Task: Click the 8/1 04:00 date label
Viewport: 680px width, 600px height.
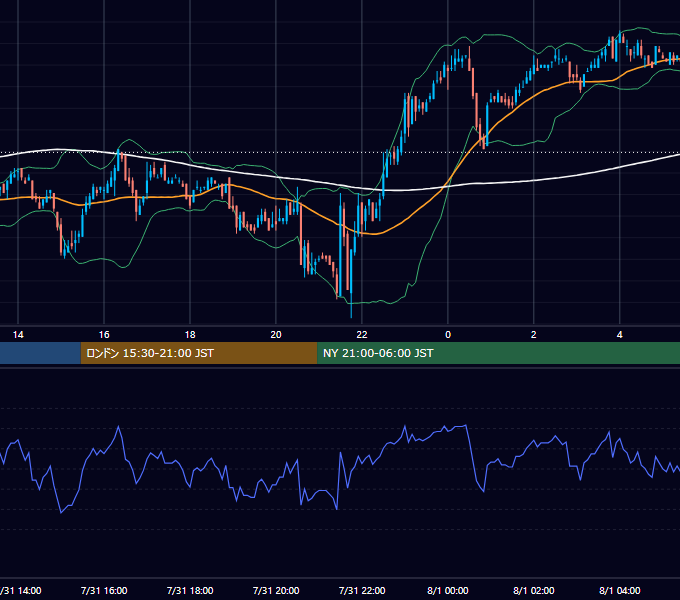Action: [620, 590]
